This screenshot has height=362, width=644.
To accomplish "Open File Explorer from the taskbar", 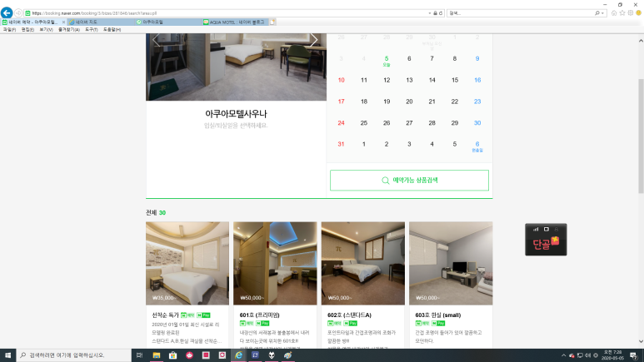I will [157, 355].
